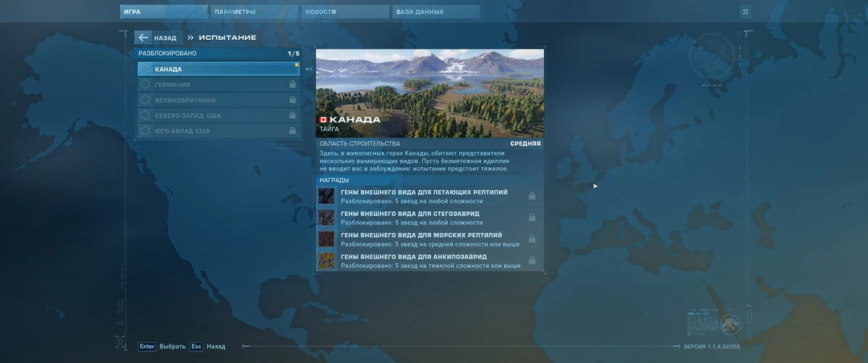Click the lock icon on ГЕРМАНИЯ row
The image size is (868, 363).
pos(292,85)
